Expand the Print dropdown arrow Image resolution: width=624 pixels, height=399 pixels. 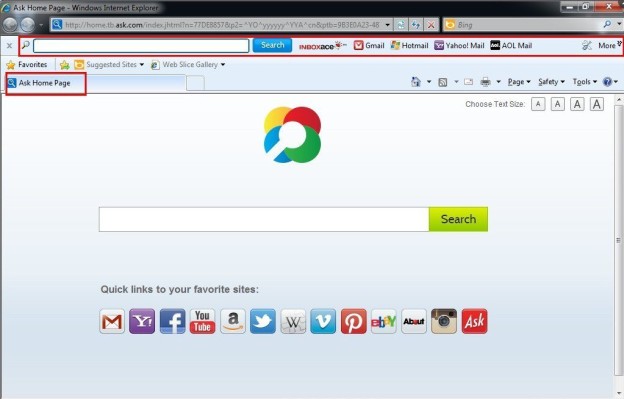coord(498,82)
